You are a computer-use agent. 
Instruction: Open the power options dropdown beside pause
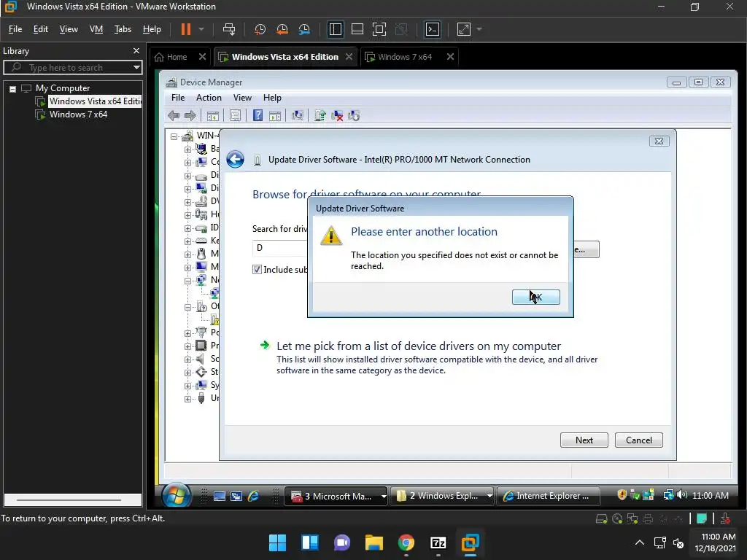pyautogui.click(x=201, y=29)
